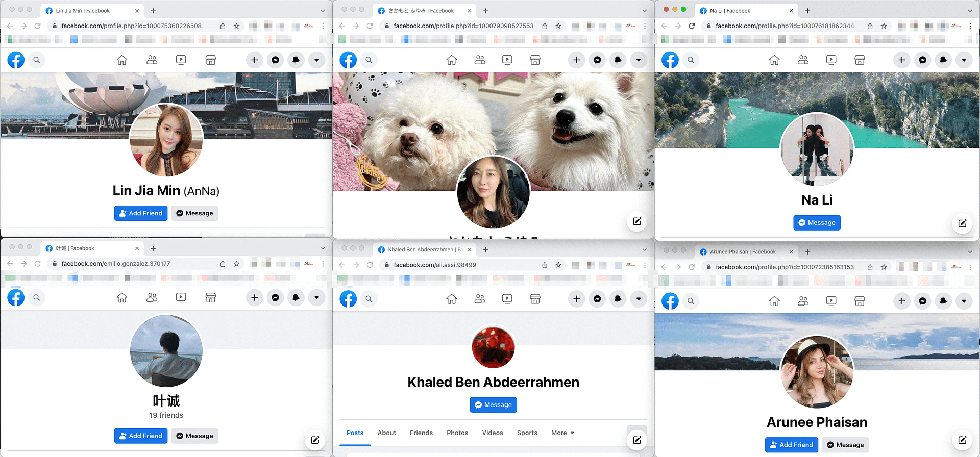Viewport: 980px width, 457px height.
Task: Add Lin Jia Min as friend
Action: (x=141, y=213)
